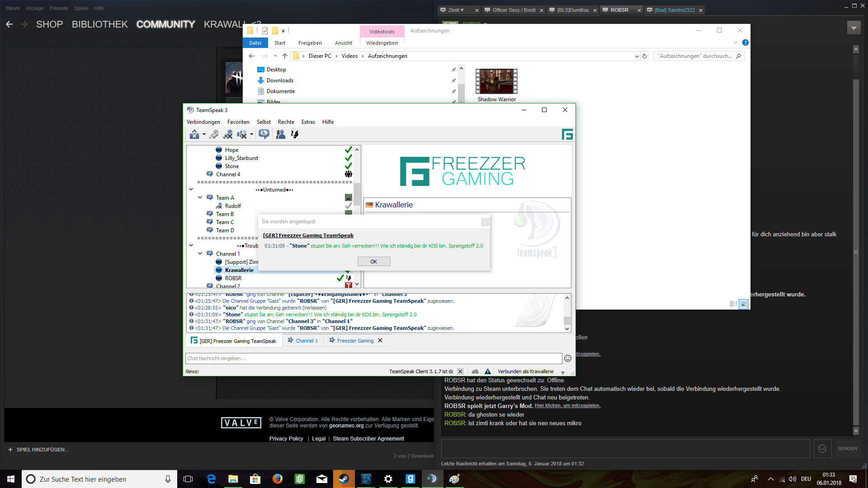Click the Freezzer Gaming logo toolbar icon
This screenshot has height=488, width=868.
567,134
